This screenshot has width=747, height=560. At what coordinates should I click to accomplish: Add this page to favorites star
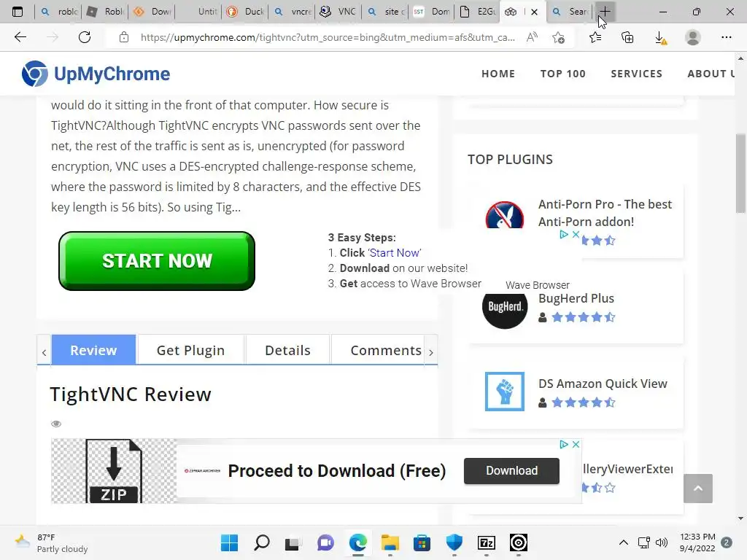(558, 37)
